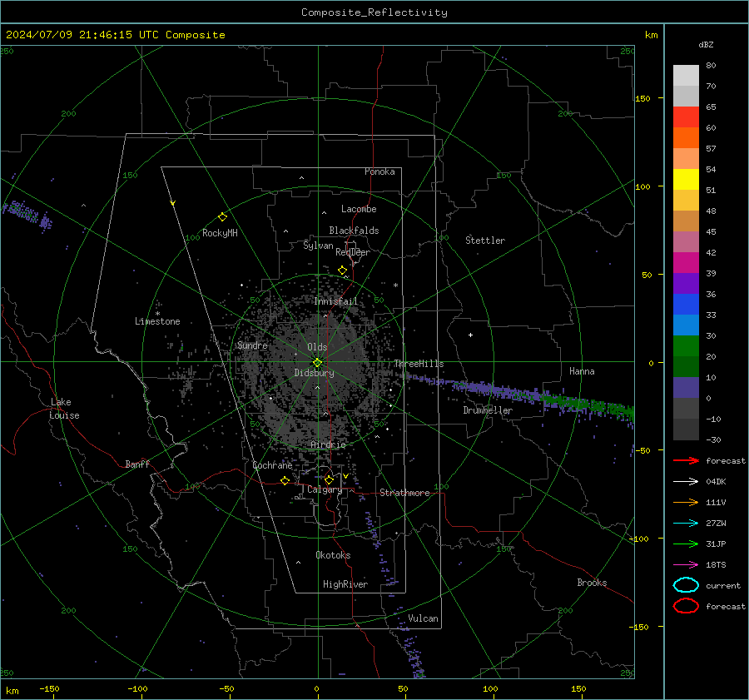Click the red 'forecast' ellipse legend icon
This screenshot has width=749, height=700.
(x=686, y=606)
